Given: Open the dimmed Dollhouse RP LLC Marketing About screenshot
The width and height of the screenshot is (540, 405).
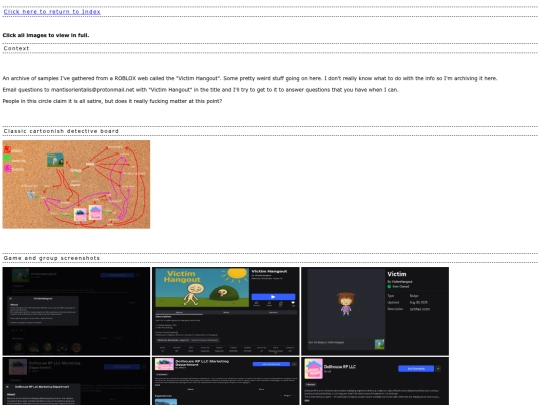Looking at the screenshot, I should click(x=76, y=381).
